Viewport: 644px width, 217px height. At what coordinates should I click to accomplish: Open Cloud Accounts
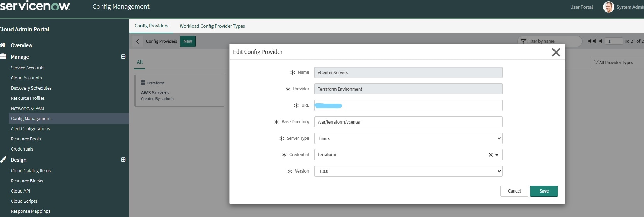coord(26,78)
